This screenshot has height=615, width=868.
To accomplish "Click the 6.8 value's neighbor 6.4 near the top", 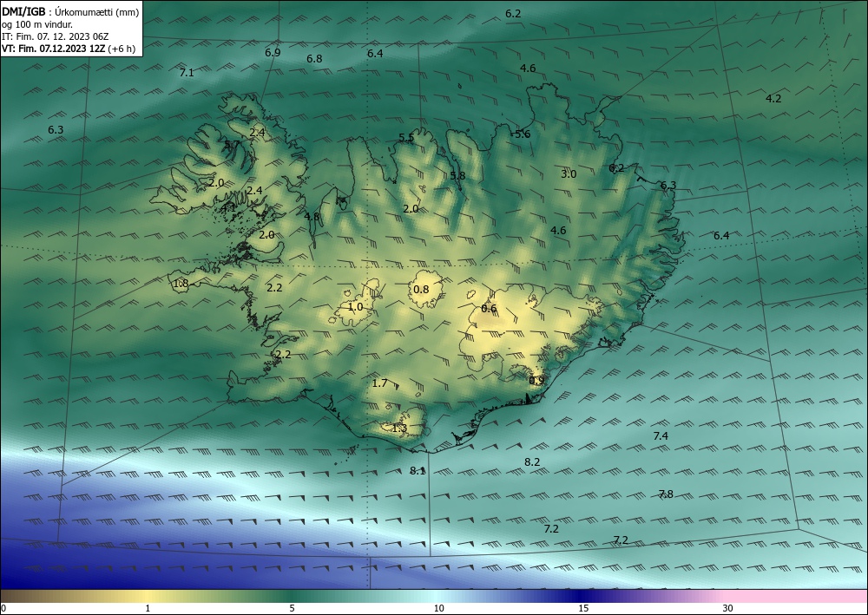I will [x=375, y=53].
